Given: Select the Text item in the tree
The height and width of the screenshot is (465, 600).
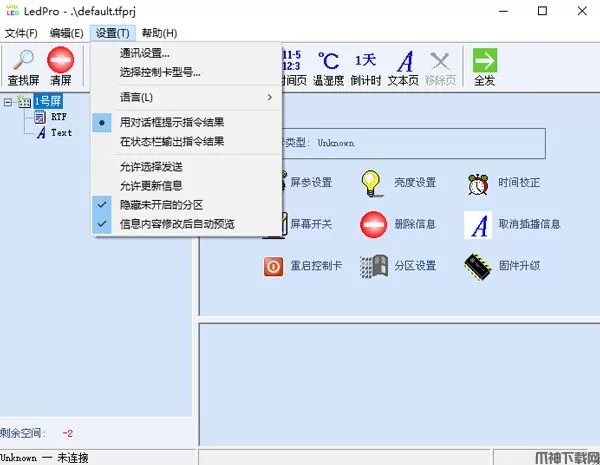Looking at the screenshot, I should tap(61, 133).
